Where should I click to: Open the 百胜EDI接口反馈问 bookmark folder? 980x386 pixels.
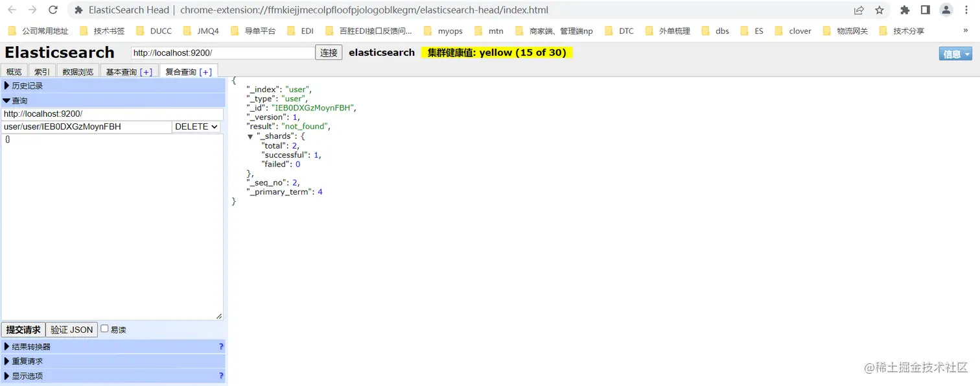(369, 30)
